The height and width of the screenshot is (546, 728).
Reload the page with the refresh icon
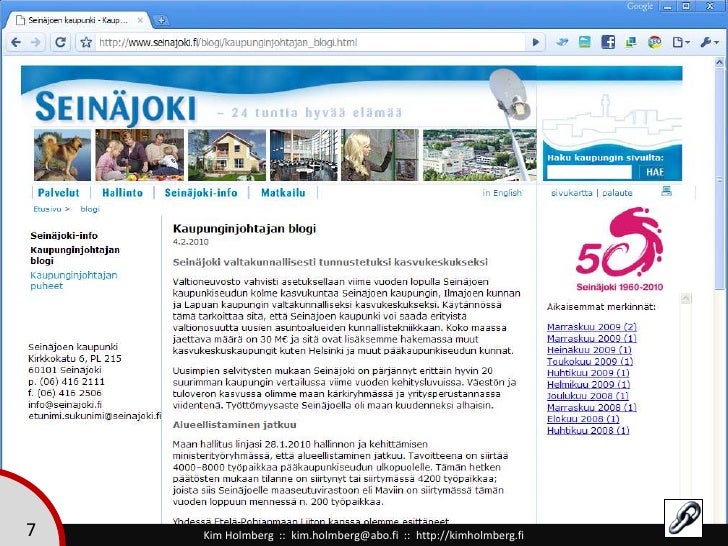point(60,42)
